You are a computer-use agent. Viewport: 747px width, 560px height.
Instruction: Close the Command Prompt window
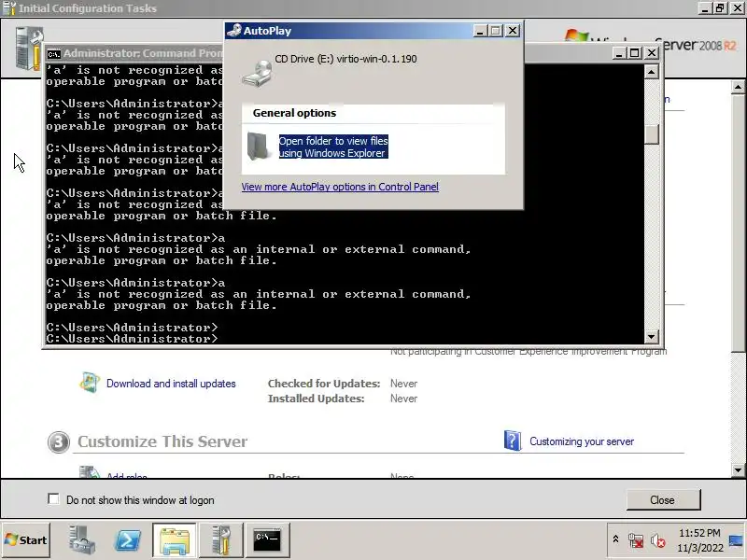[651, 53]
